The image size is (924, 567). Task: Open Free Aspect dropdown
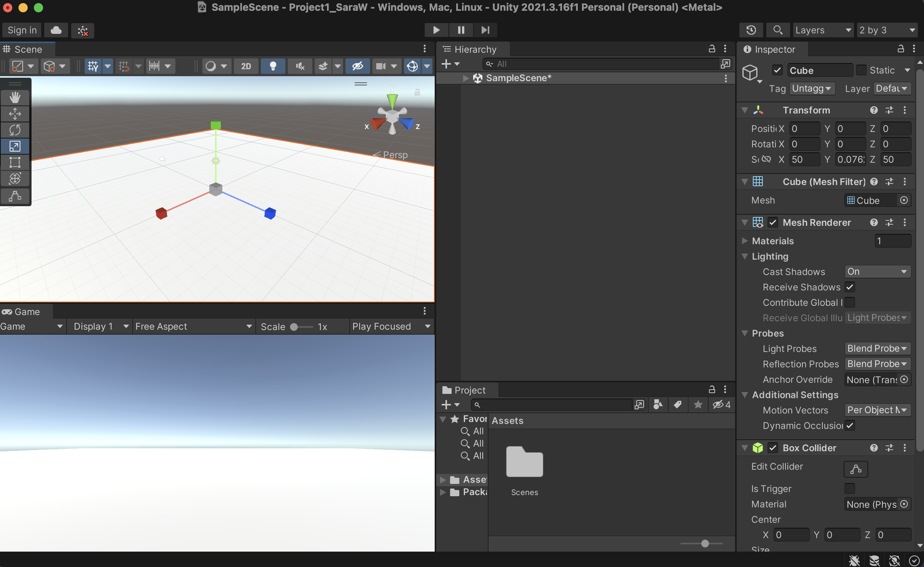pyautogui.click(x=194, y=327)
